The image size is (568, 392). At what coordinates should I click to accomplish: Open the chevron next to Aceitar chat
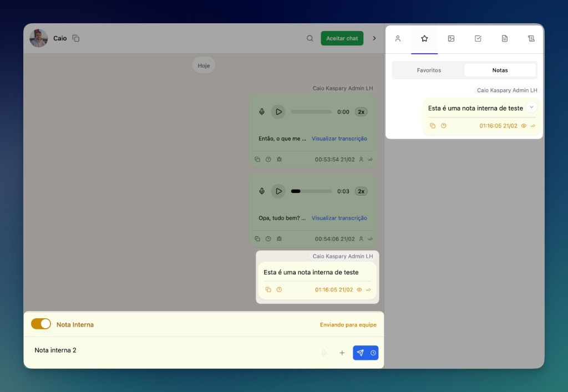tap(374, 38)
